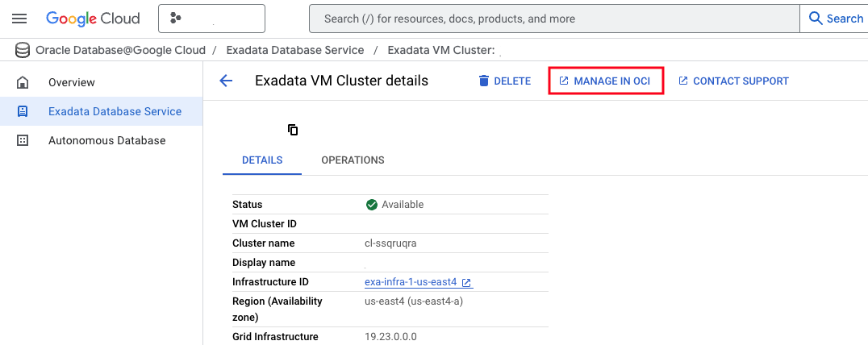Select region value us-east4 (us-east4-a)
Viewport: 868px width, 345px height.
pos(414,301)
